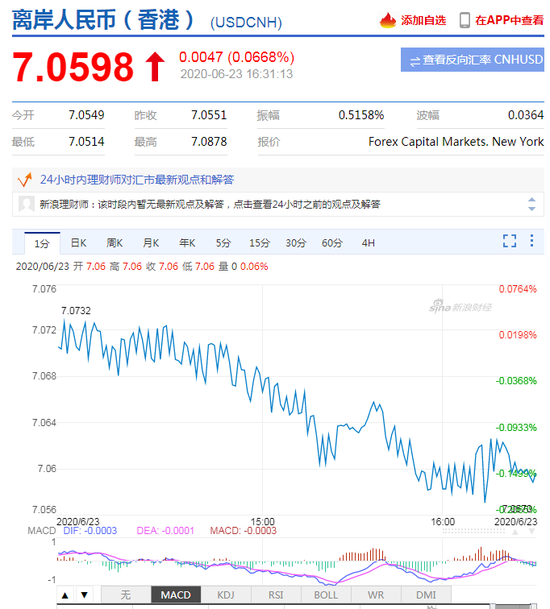
Task: Select the DMI indicator tab
Action: point(426,595)
